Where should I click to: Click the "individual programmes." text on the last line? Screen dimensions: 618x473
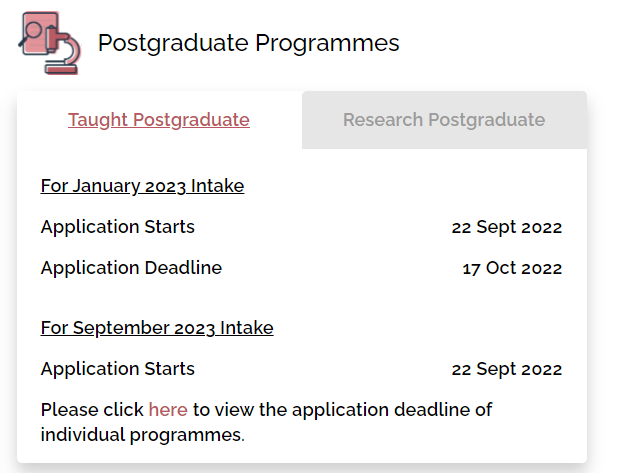coord(142,435)
